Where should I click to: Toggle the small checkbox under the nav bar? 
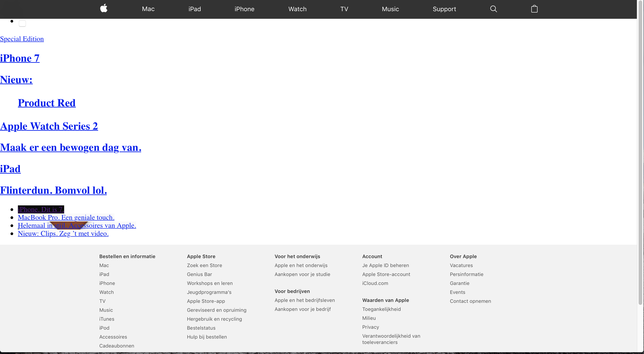click(22, 23)
